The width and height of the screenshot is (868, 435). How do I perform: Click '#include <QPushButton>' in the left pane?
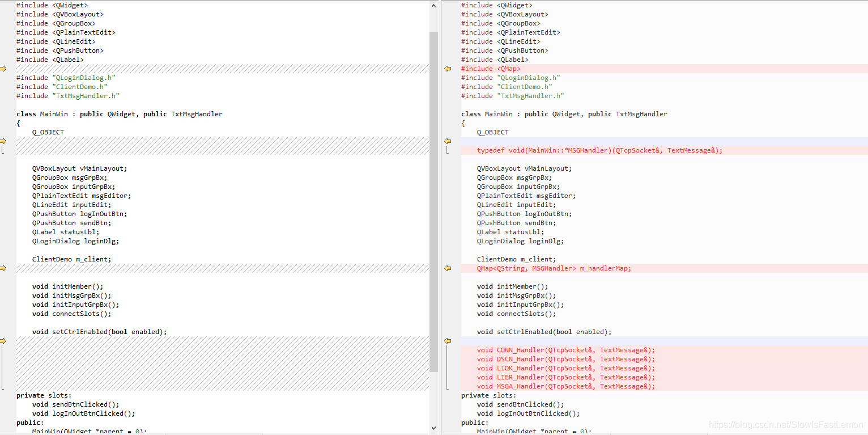point(60,50)
